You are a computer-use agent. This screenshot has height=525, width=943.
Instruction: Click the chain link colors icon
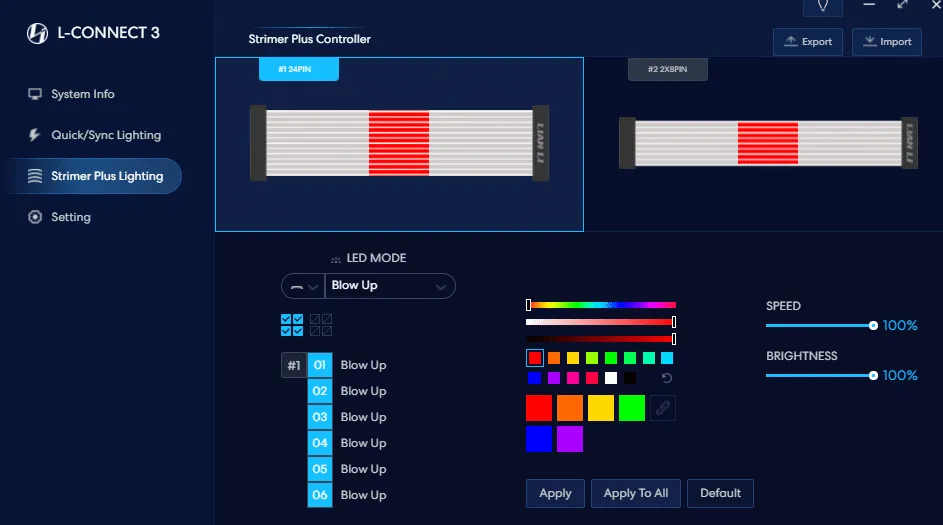pos(663,408)
